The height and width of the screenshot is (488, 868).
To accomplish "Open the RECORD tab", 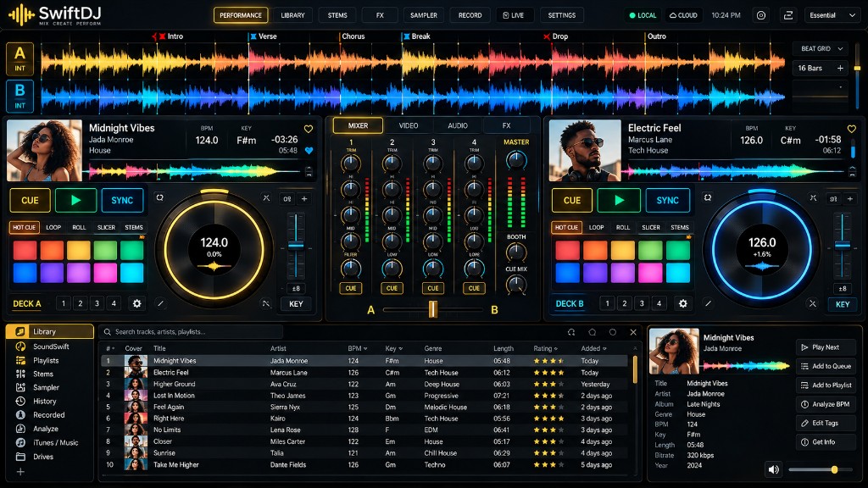I will (470, 15).
